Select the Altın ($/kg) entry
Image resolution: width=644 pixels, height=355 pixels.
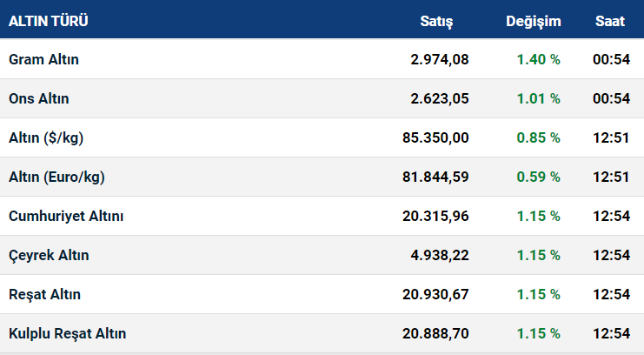[46, 137]
